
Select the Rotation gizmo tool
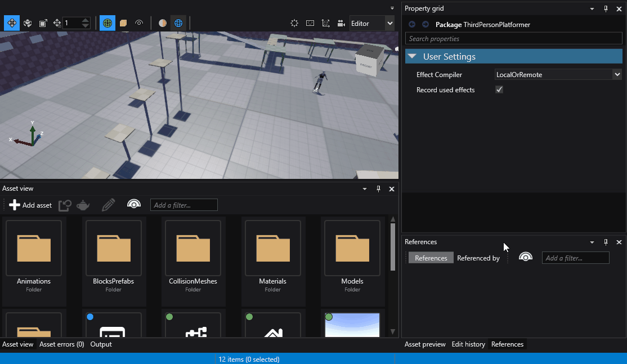coord(28,23)
